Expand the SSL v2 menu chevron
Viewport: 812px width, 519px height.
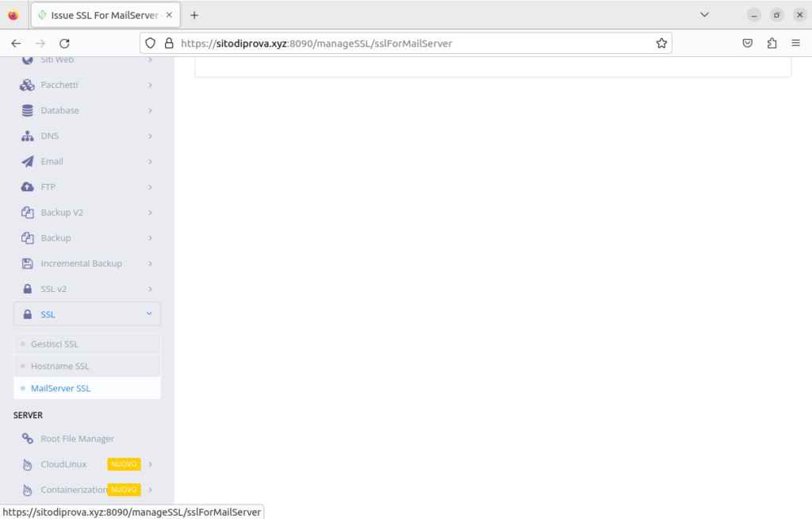tap(150, 289)
